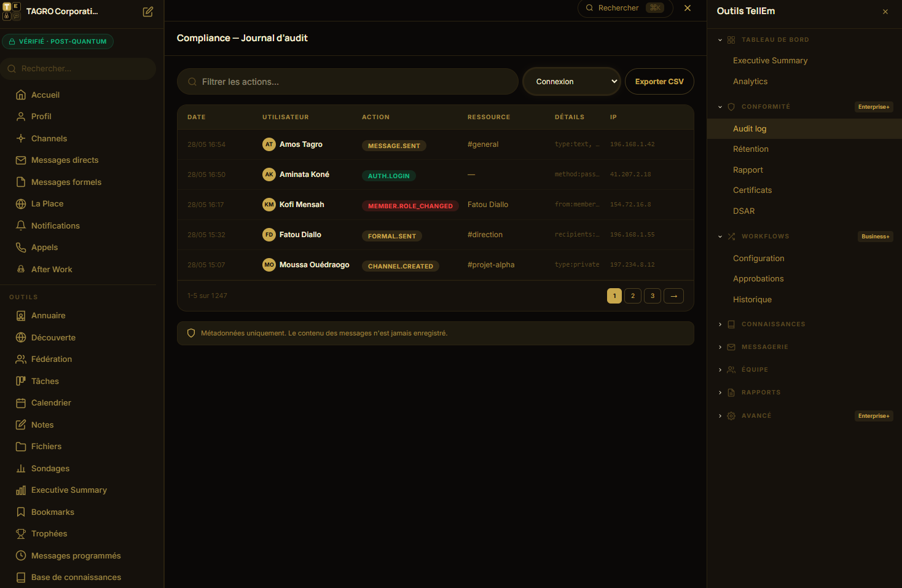The image size is (902, 588).
Task: Click the Annuaire directory icon
Action: (21, 315)
